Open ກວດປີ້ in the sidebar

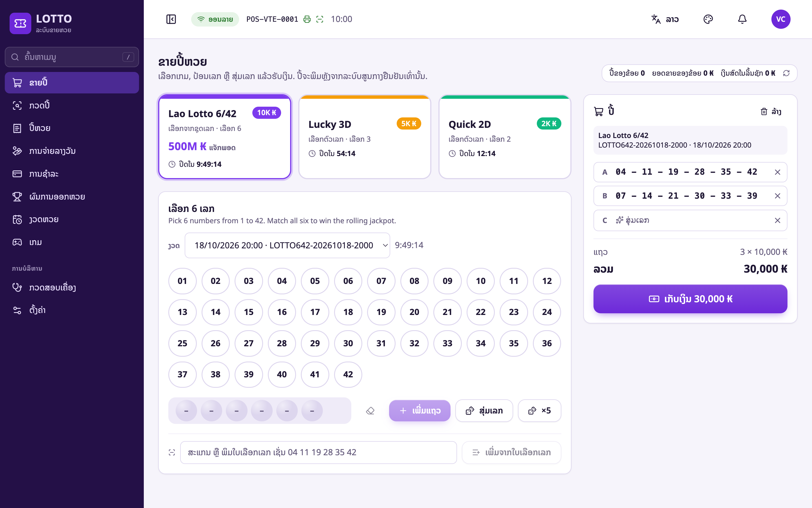[72, 106]
